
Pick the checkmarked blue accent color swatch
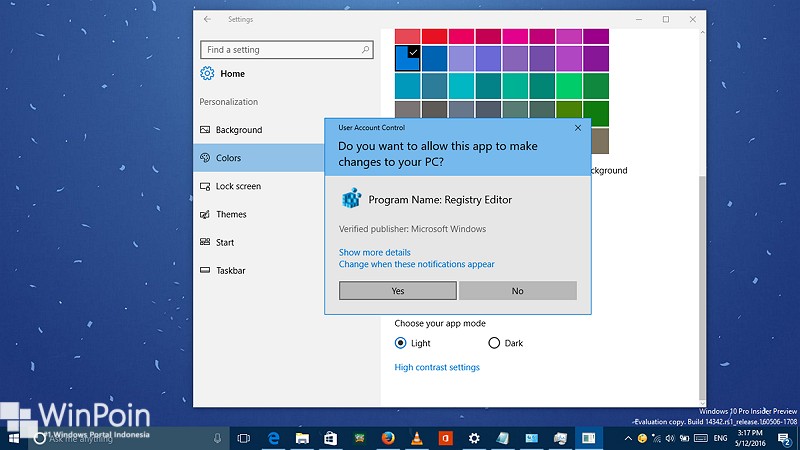(x=407, y=58)
